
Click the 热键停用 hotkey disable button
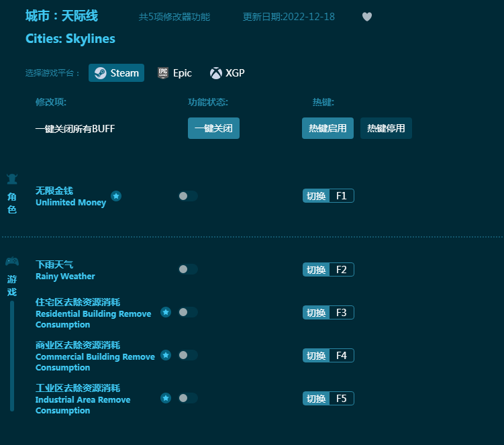coord(386,128)
